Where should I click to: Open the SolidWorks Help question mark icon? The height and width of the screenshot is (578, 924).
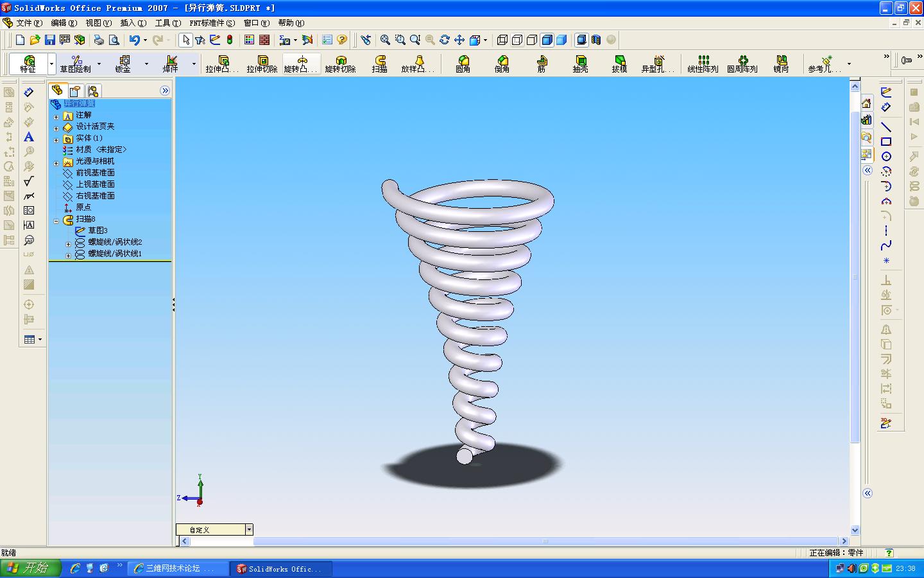coord(342,40)
